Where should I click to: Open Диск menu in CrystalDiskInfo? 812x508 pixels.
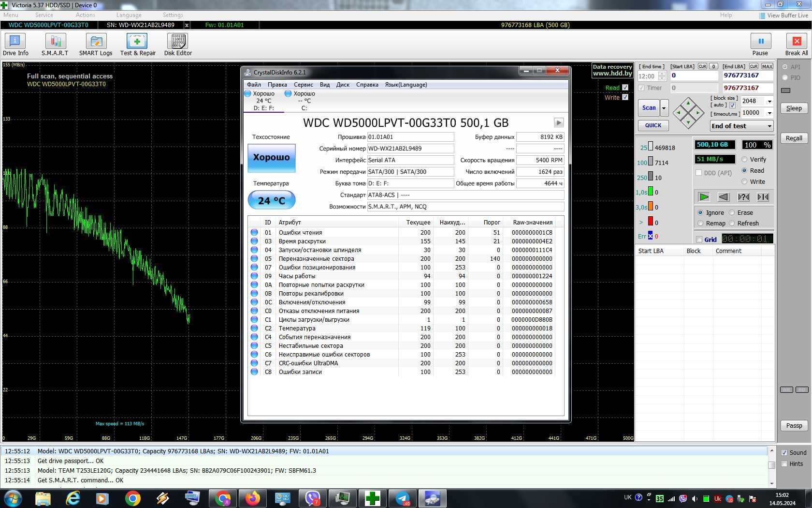click(x=343, y=85)
